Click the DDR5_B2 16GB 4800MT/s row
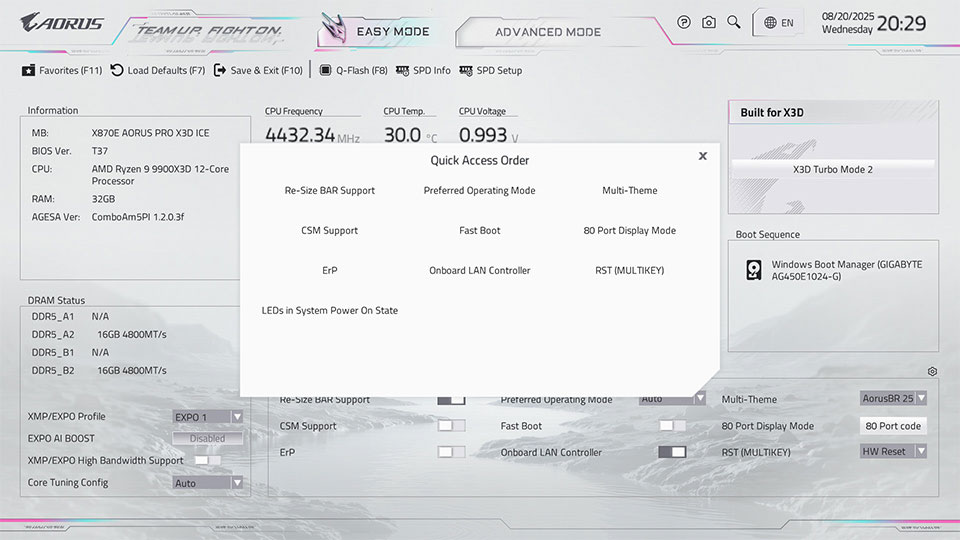The image size is (960, 540). [x=99, y=370]
